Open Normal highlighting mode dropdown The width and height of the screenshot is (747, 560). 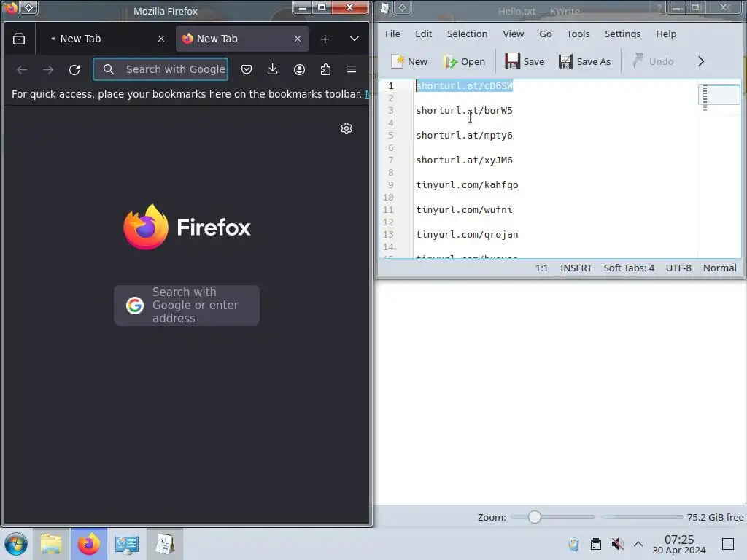coord(720,268)
